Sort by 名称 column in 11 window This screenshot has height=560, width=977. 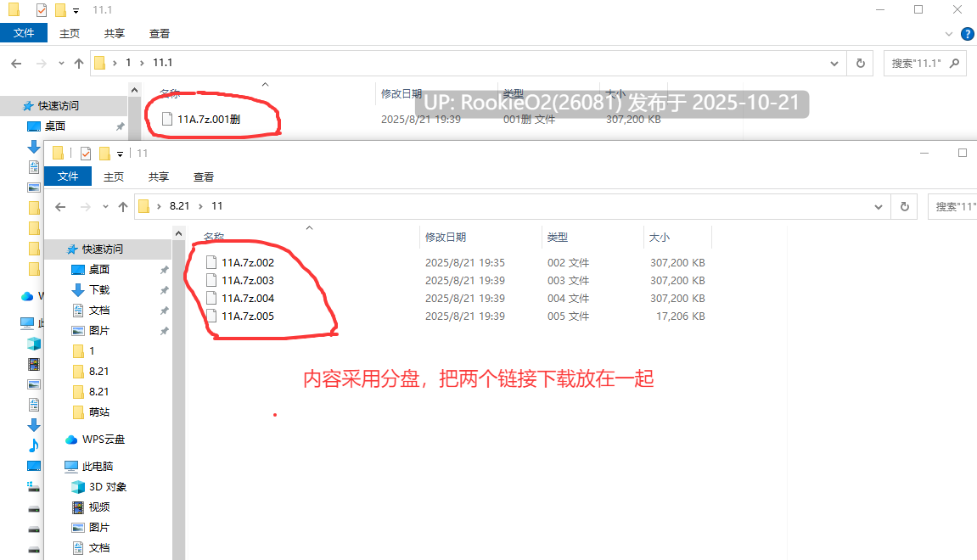(x=214, y=237)
